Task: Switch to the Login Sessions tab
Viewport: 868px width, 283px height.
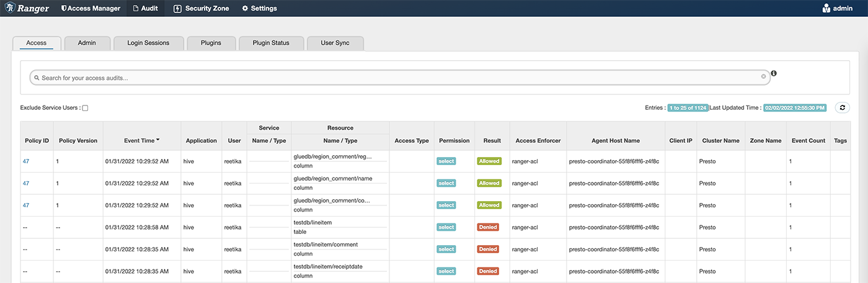Action: click(148, 43)
